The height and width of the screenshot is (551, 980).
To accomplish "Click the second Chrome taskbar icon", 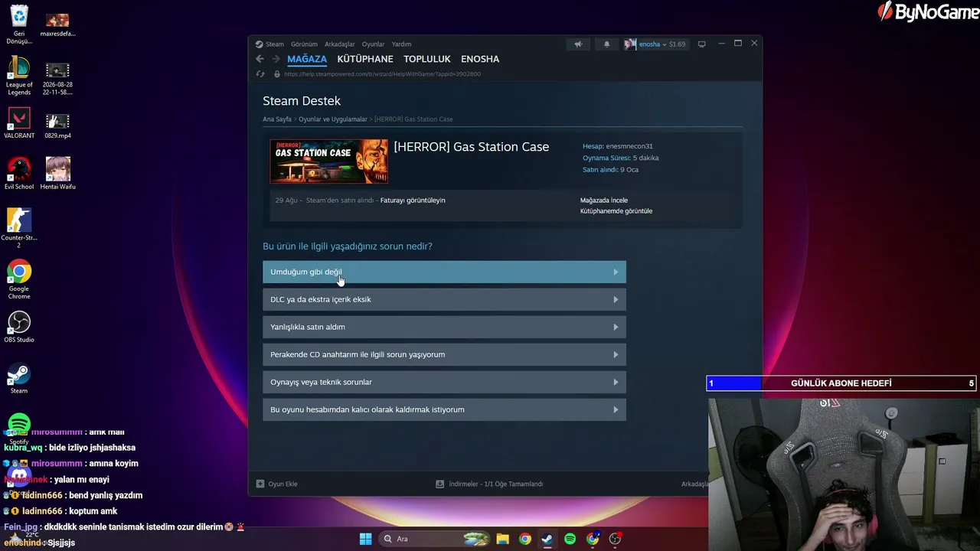I will pyautogui.click(x=593, y=539).
